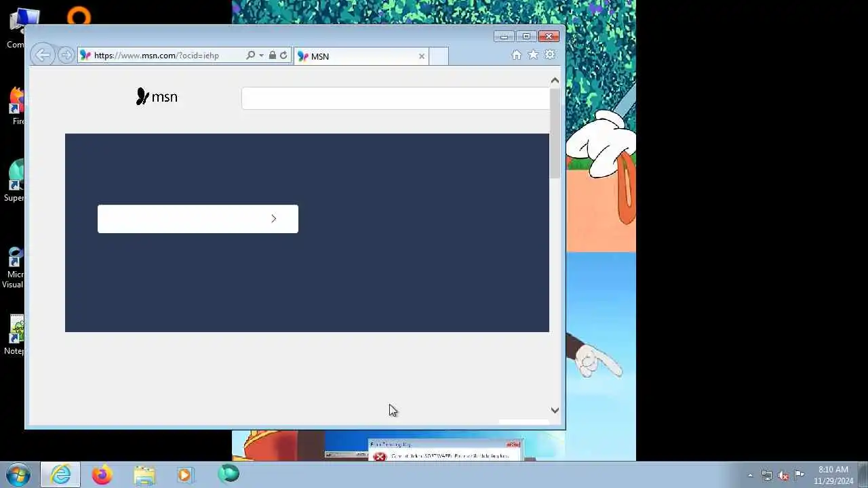Click the muted volume tray icon
The image size is (868, 488).
tap(783, 475)
